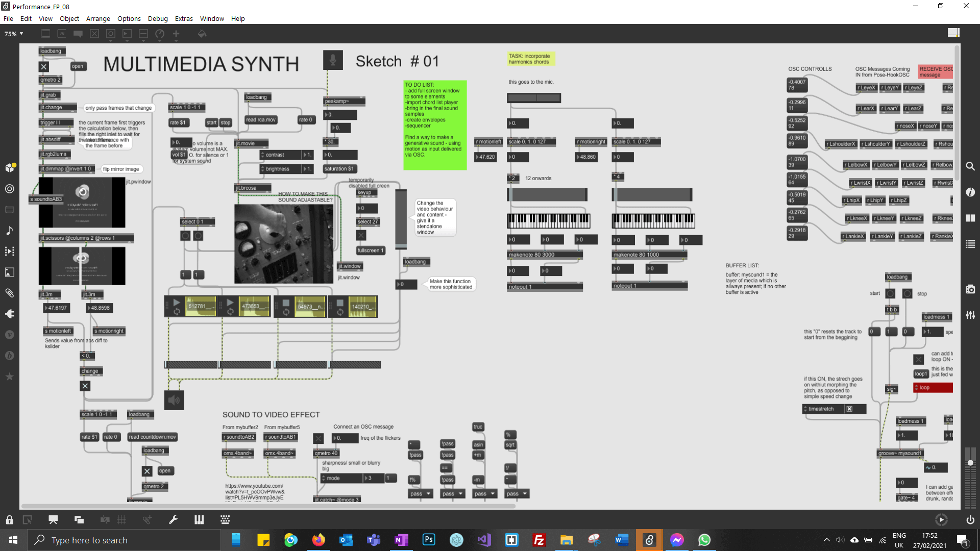The width and height of the screenshot is (980, 551).
Task: Open the audio note browser in left sidebar
Action: coord(9,231)
